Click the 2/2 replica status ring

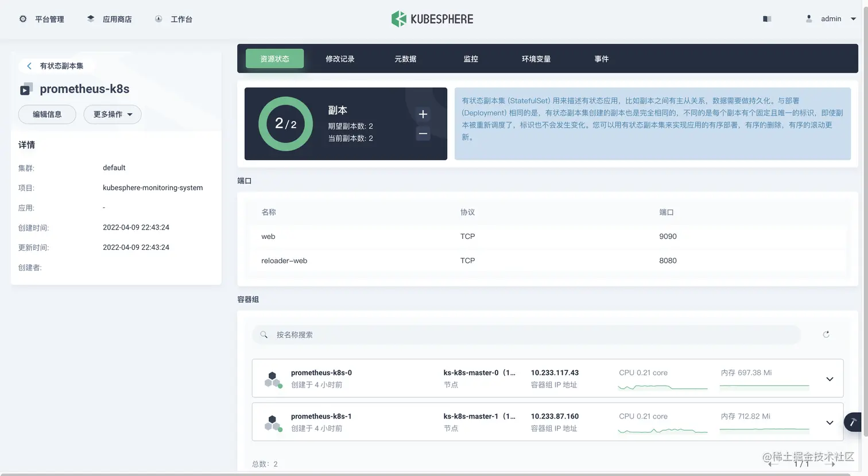[x=285, y=123]
